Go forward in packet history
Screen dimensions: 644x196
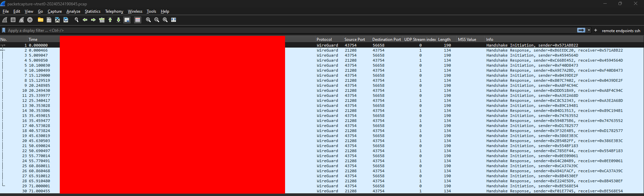click(x=93, y=20)
